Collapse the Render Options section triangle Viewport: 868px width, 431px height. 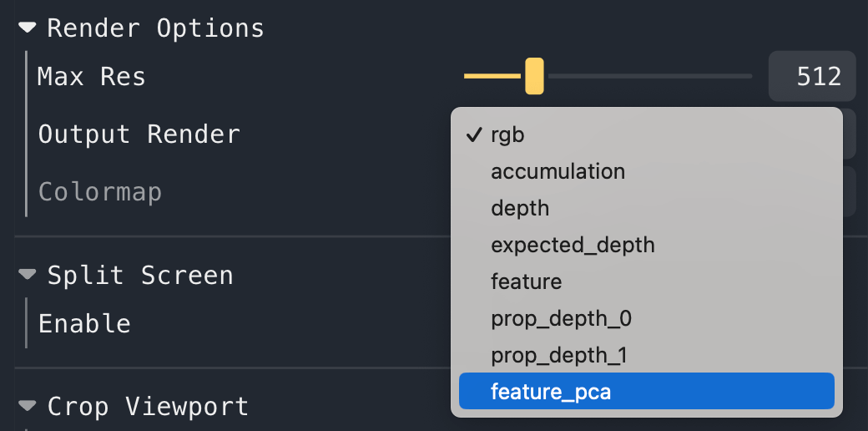pyautogui.click(x=28, y=28)
